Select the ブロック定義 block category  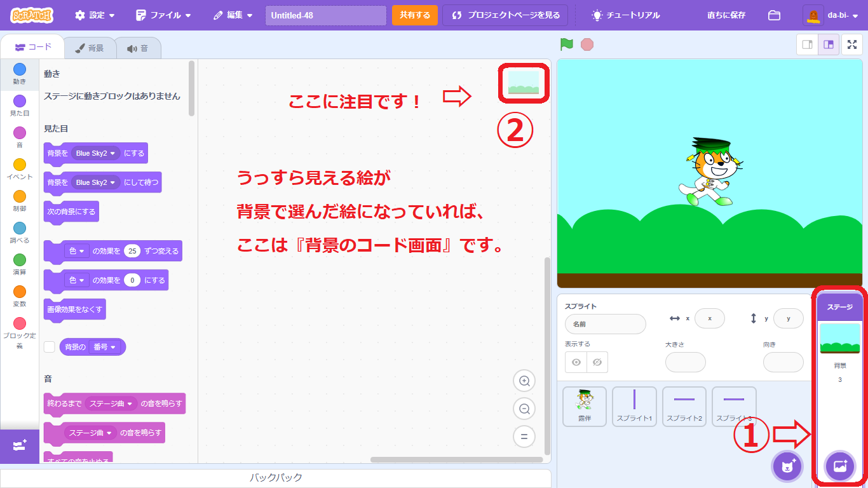pyautogui.click(x=20, y=334)
